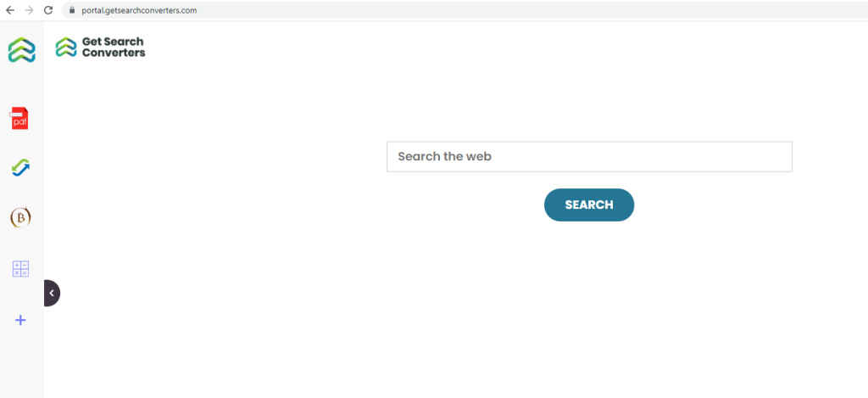The height and width of the screenshot is (398, 868).
Task: Click the 'Converters' word in header
Action: (x=114, y=53)
